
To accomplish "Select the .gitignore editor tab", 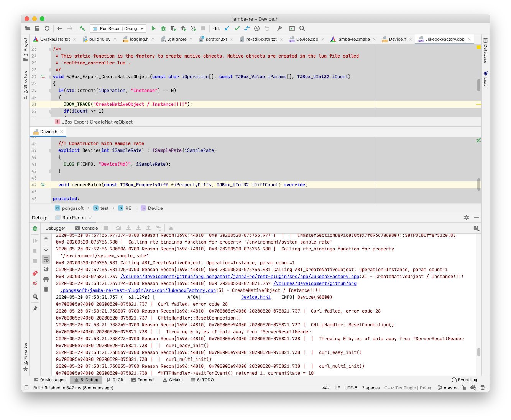I will coord(177,39).
